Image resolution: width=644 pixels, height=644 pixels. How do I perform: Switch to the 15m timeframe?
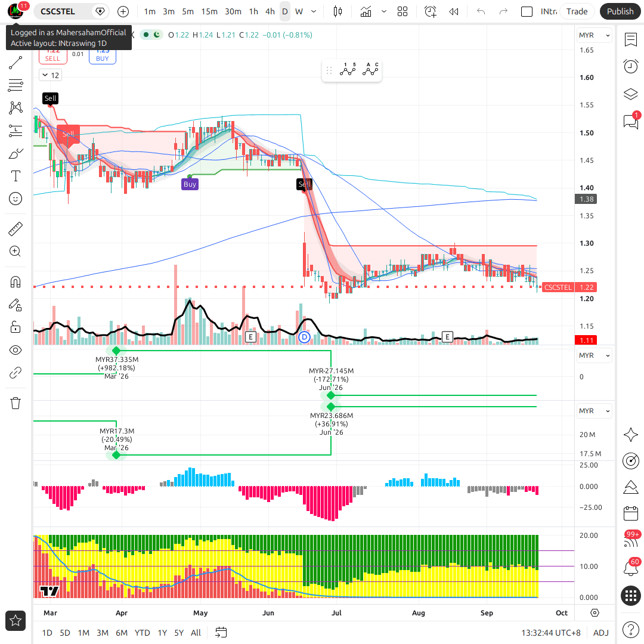(x=209, y=11)
